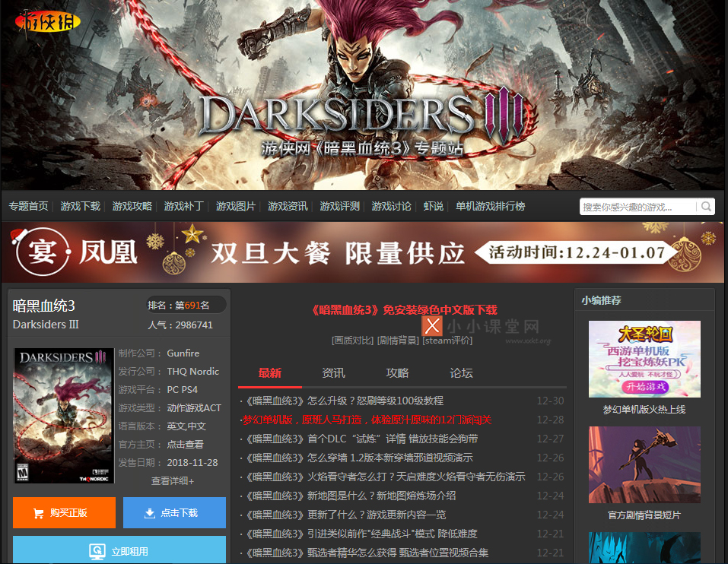This screenshot has height=564, width=728.
Task: Expand details via 查看详细+
Action: point(172,481)
